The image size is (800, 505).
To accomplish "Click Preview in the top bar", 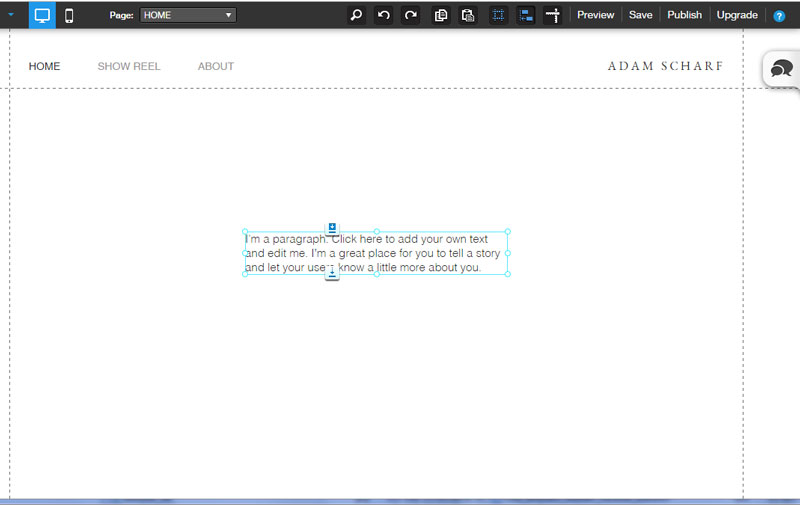I will pos(595,15).
